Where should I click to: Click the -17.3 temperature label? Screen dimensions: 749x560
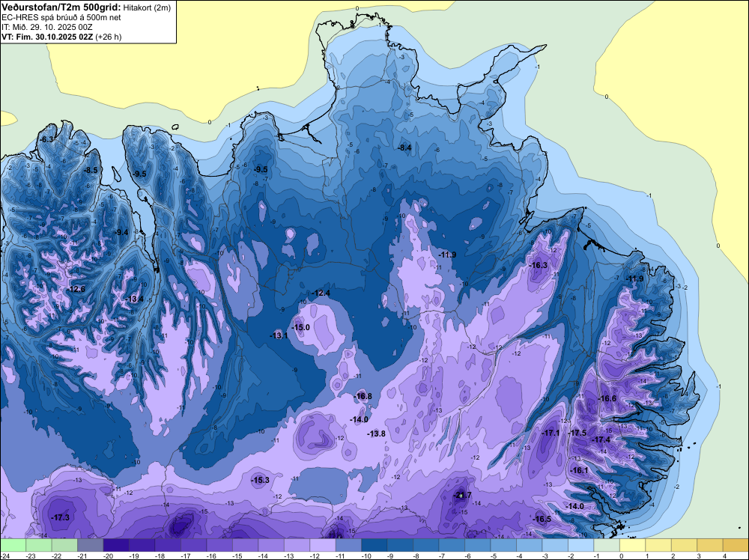[x=60, y=517]
